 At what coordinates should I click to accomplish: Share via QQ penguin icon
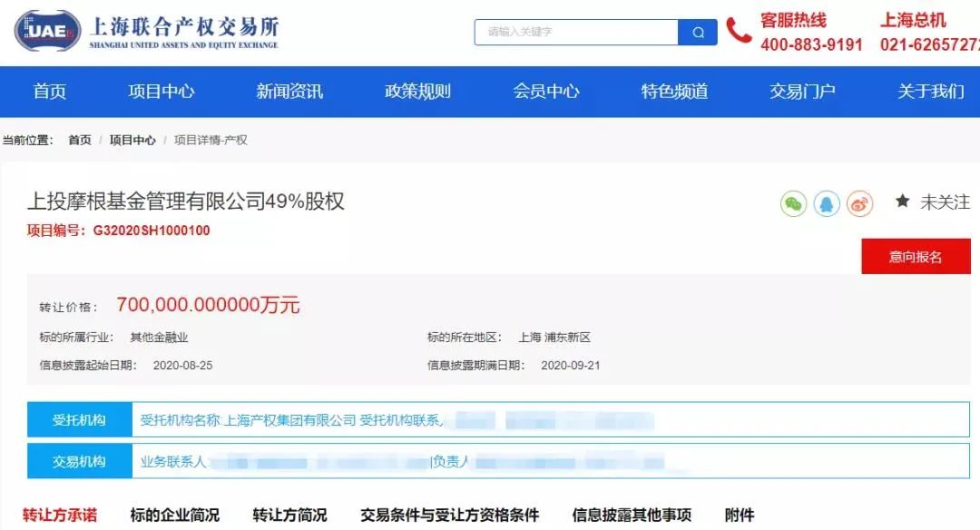click(827, 204)
